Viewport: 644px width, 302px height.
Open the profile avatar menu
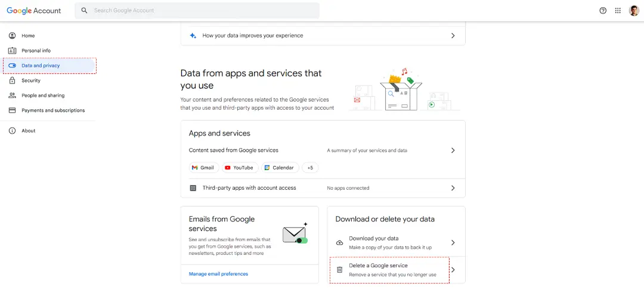634,11
